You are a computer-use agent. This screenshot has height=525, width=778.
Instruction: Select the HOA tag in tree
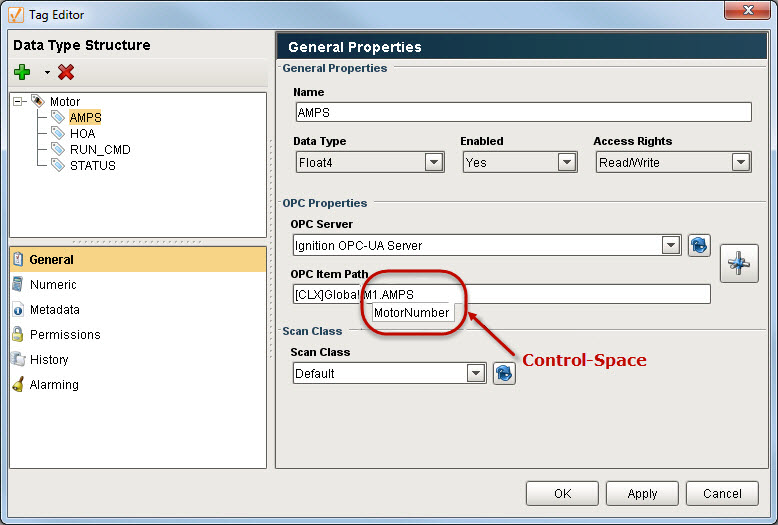(x=82, y=133)
